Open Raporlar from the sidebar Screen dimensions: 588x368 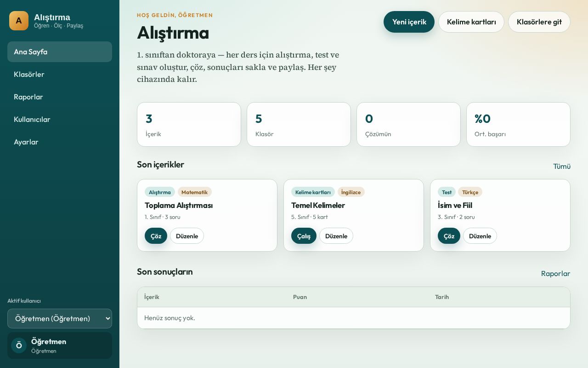click(60, 97)
